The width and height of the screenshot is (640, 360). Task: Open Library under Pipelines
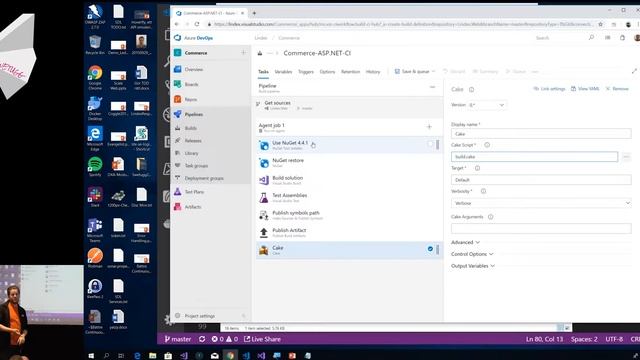pos(191,153)
